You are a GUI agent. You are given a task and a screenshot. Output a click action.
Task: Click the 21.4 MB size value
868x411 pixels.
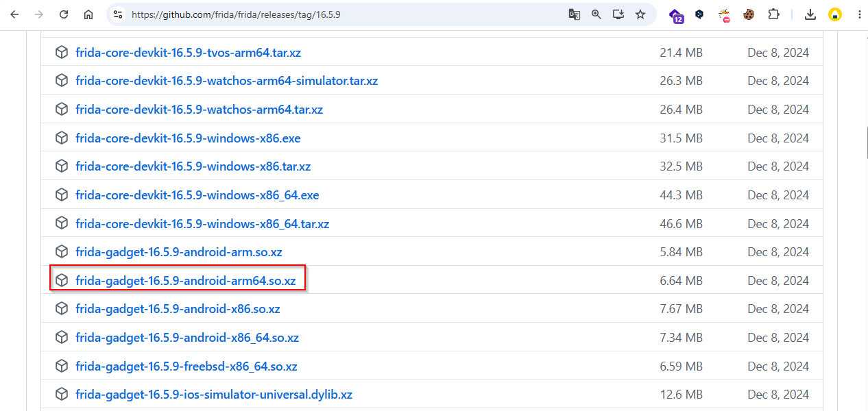pyautogui.click(x=681, y=53)
